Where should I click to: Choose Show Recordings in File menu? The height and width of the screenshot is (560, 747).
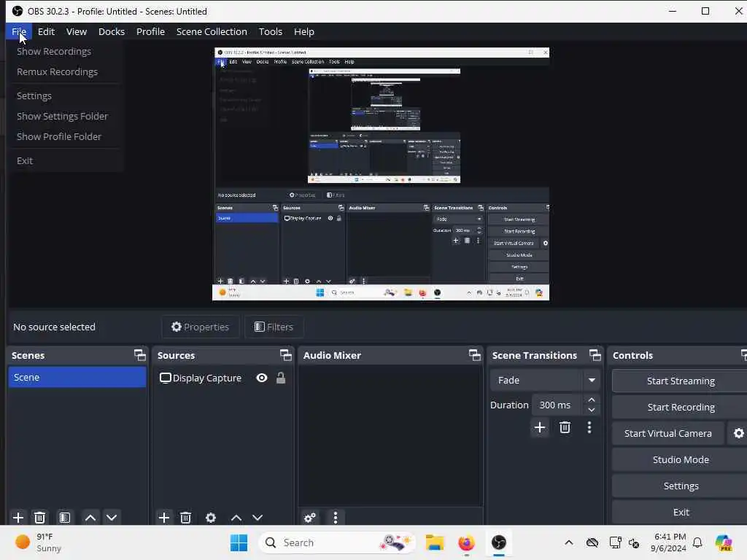[65, 52]
